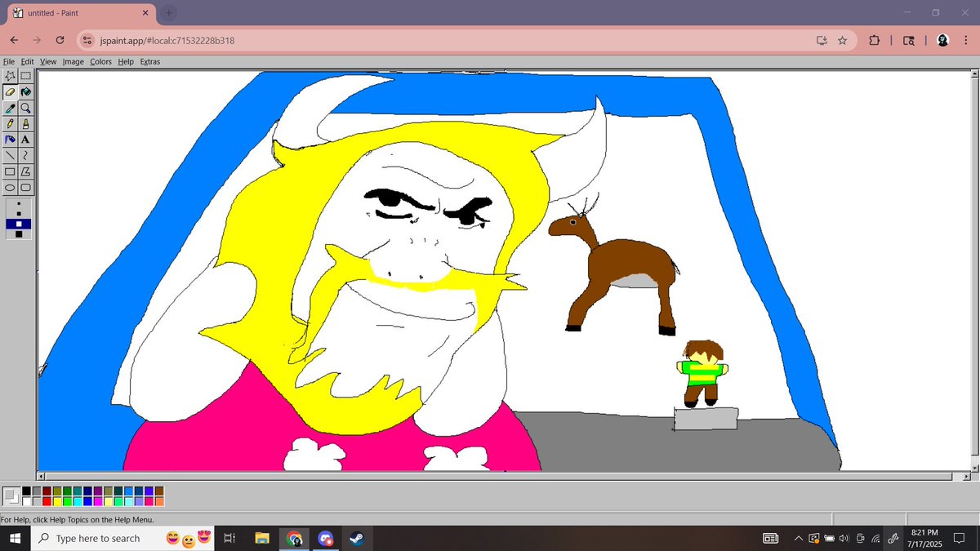
Task: Pick the brown palette swatch
Action: click(x=159, y=491)
